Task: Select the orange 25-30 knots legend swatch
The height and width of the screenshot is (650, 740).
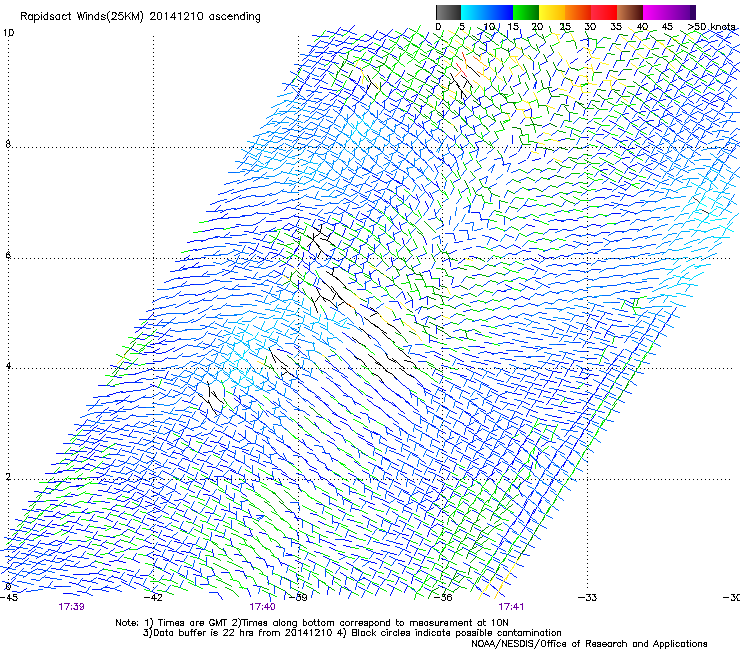Action: click(x=578, y=12)
